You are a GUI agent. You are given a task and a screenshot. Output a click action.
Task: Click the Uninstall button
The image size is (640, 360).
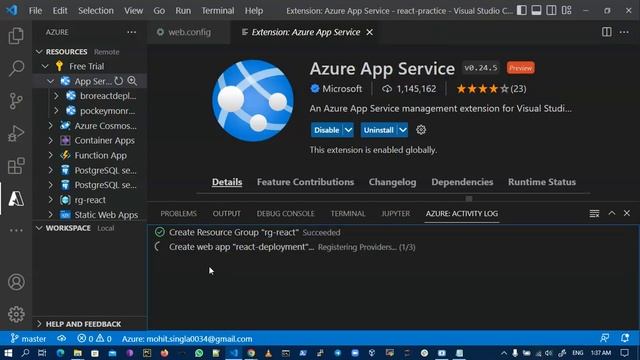point(379,130)
